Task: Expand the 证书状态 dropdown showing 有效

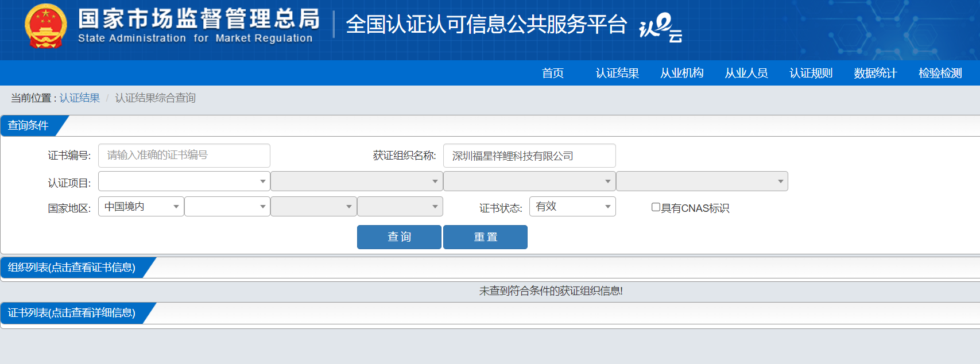Action: (572, 207)
